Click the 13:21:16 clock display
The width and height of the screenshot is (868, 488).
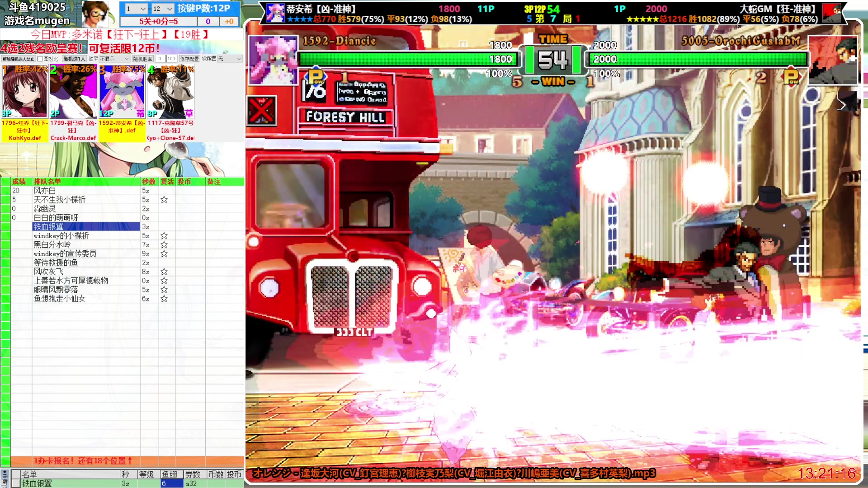[826, 473]
